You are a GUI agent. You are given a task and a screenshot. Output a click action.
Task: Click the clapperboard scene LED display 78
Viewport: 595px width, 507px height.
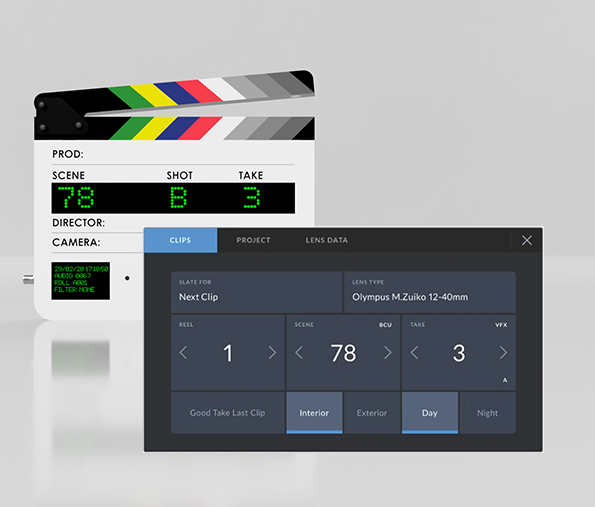76,197
